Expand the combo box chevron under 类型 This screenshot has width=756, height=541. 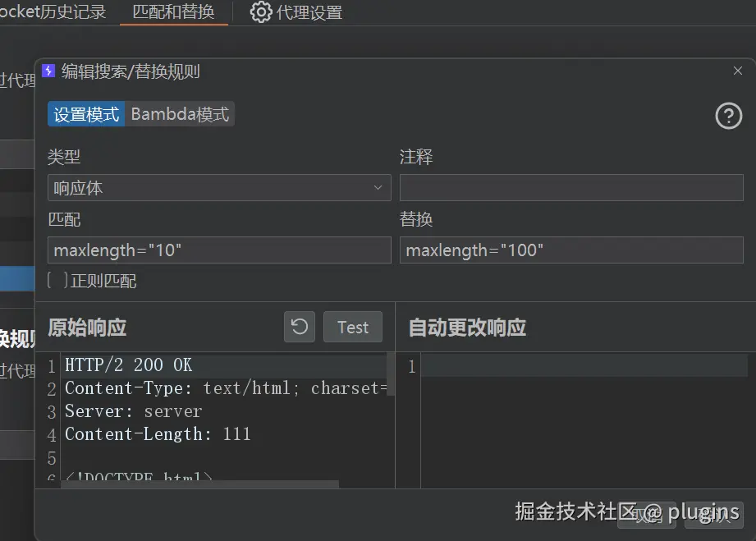click(x=378, y=187)
